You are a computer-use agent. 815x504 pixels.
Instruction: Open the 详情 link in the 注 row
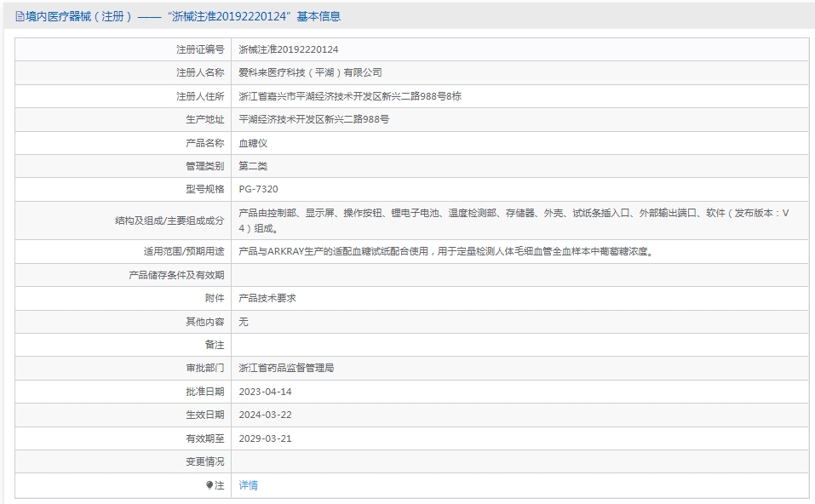tap(248, 484)
